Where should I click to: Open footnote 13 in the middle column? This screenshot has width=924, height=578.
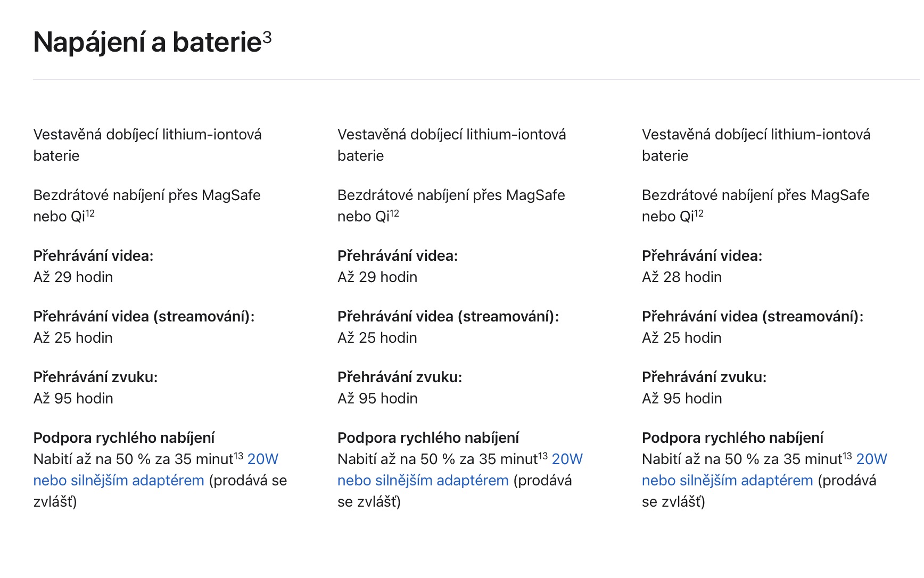coord(543,456)
